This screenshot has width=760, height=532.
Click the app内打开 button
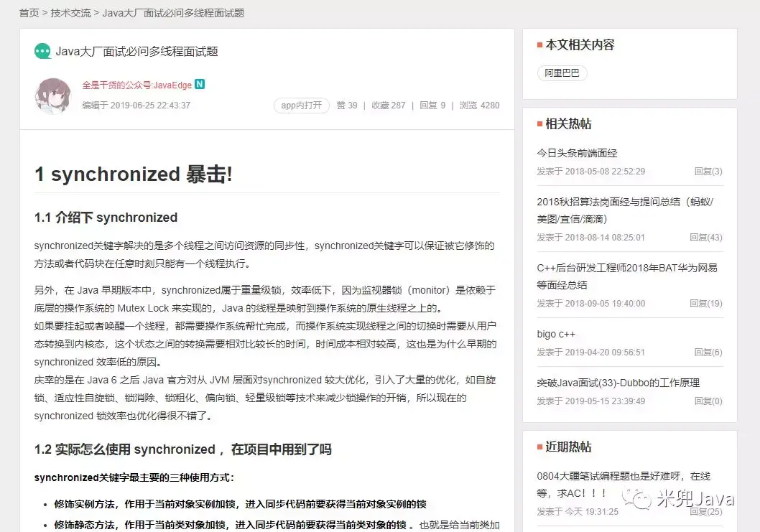(x=302, y=105)
